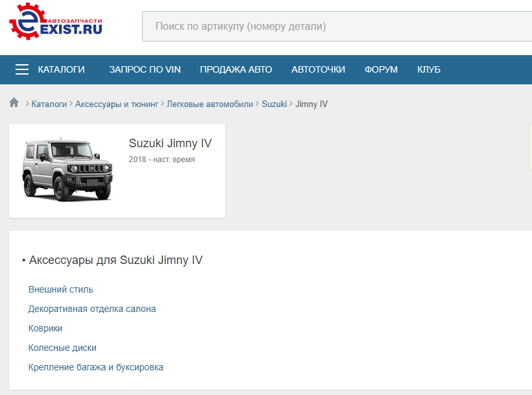
Task: Open Колесные диски category
Action: pyautogui.click(x=62, y=348)
